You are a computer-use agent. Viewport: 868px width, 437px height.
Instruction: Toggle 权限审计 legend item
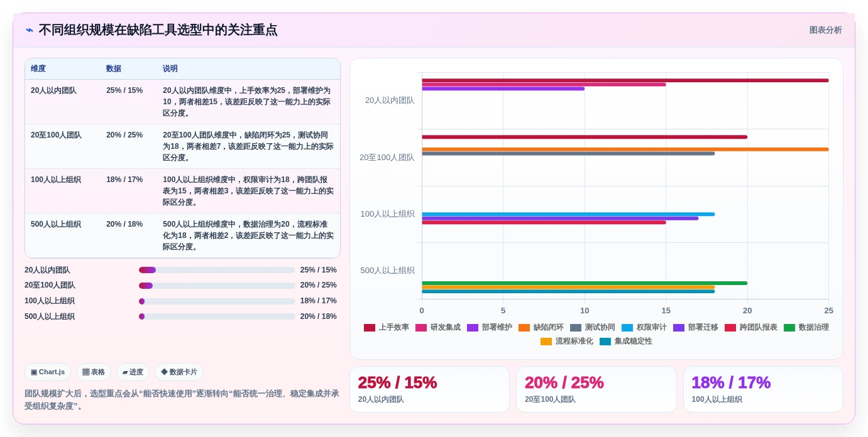tap(644, 328)
